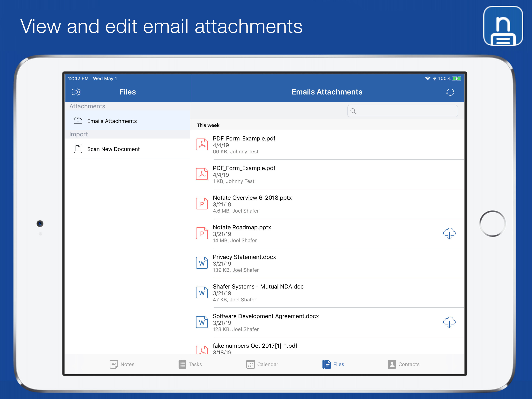
Task: Switch to the Notes tab
Action: 122,364
